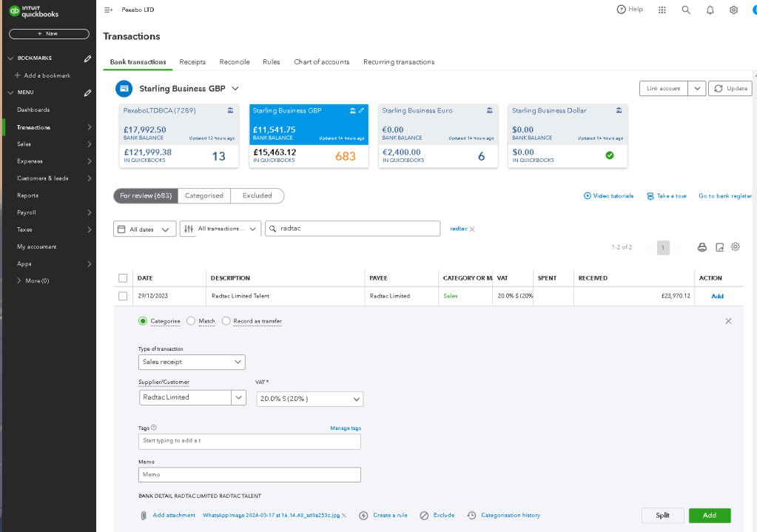Open the Help menu
This screenshot has height=532, width=757.
click(x=630, y=9)
